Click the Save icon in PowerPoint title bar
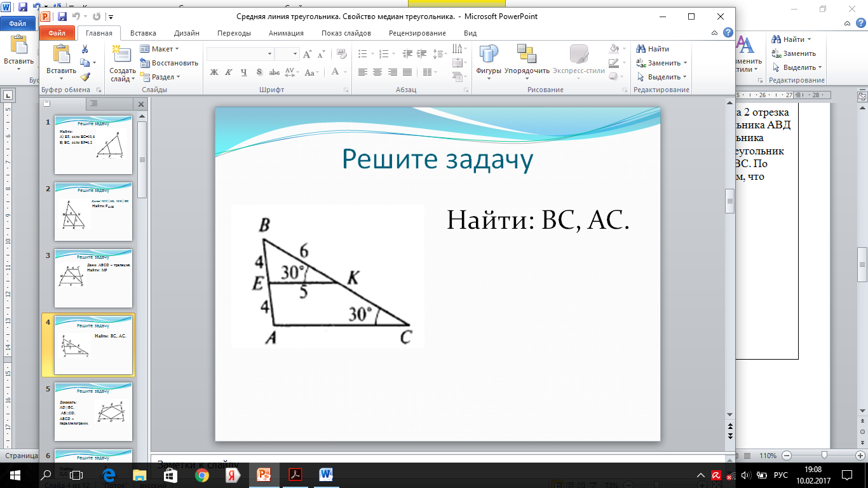Screen dimensions: 868x488 (x=62, y=17)
